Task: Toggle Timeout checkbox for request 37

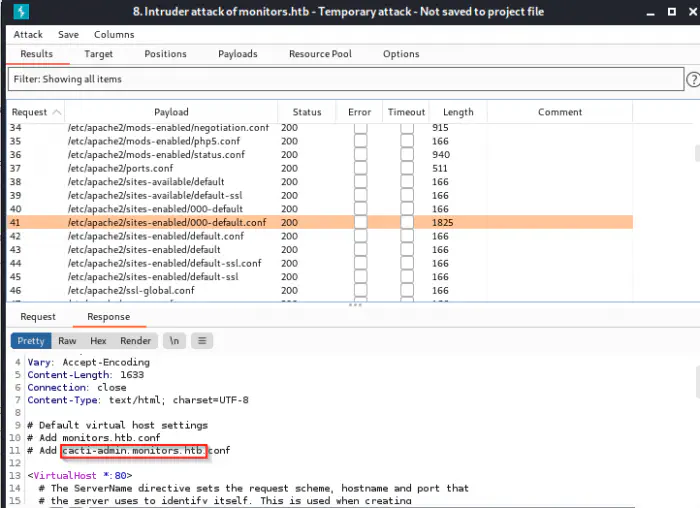Action: 407,169
